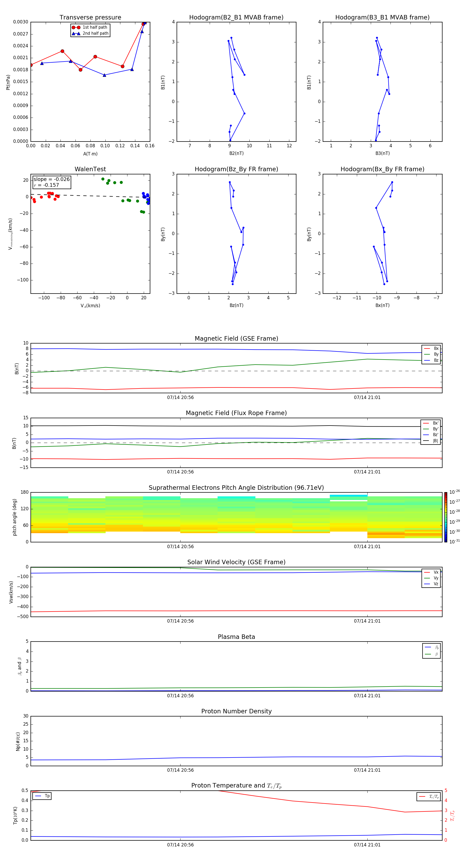Click the 'B2(nT)' x-axis label
This screenshot has height=868, width=473.
click(236, 153)
